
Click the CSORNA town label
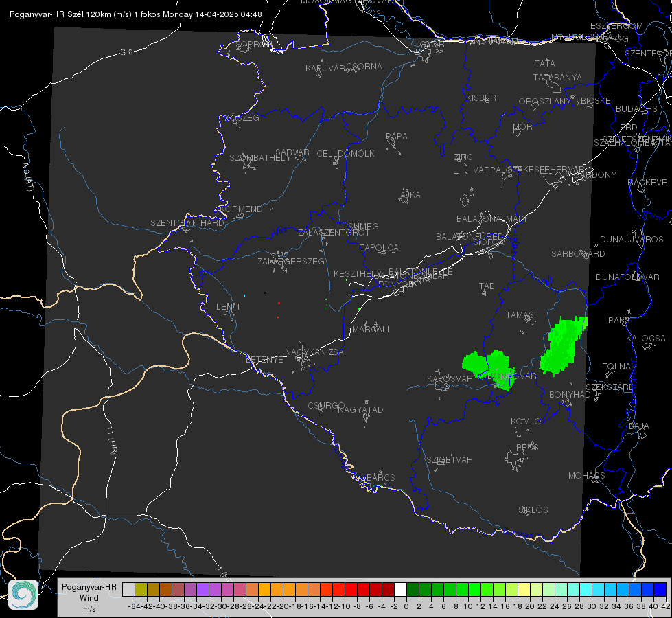click(364, 67)
